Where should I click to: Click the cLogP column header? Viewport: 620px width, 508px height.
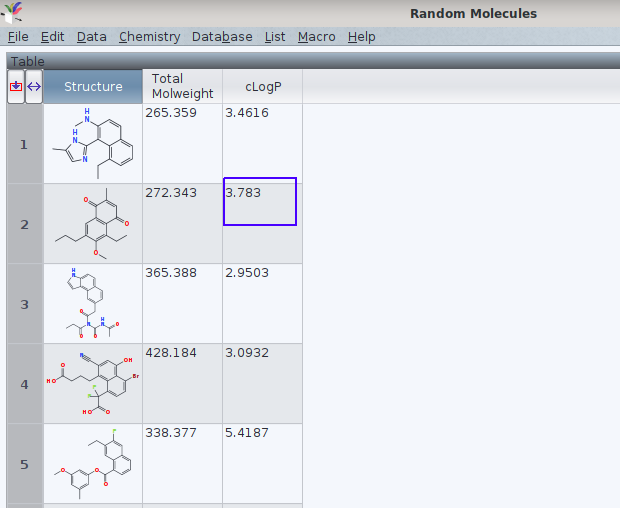[262, 86]
